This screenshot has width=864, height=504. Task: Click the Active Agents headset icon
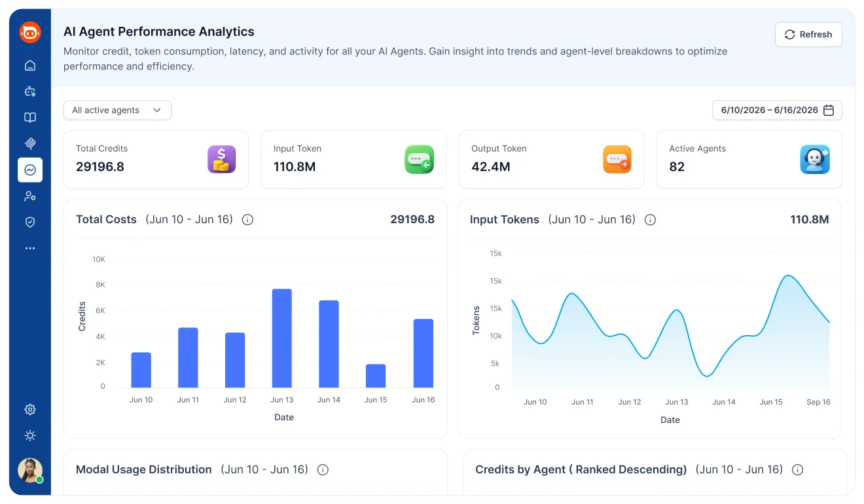(815, 159)
